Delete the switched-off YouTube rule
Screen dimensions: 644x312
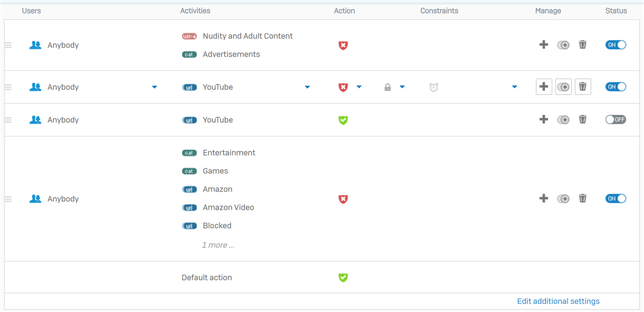pos(583,119)
